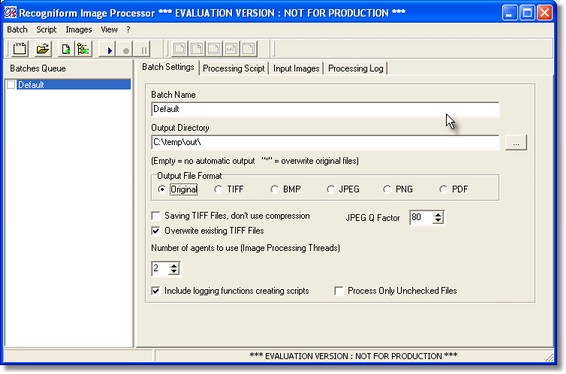Click the Batches Queue header label

click(38, 69)
